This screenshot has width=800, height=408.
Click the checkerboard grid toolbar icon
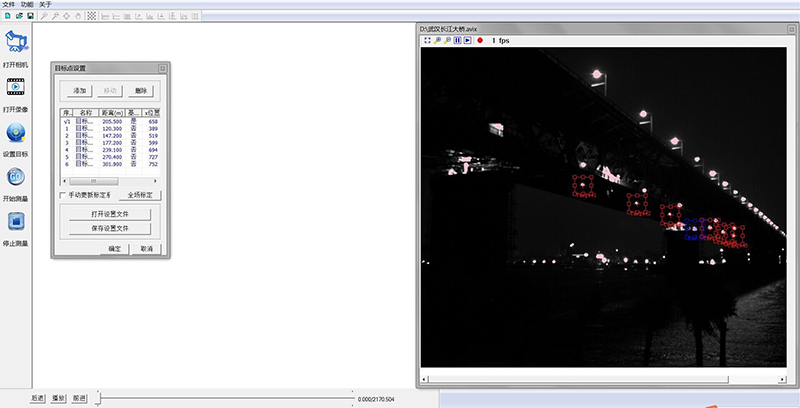pyautogui.click(x=91, y=16)
